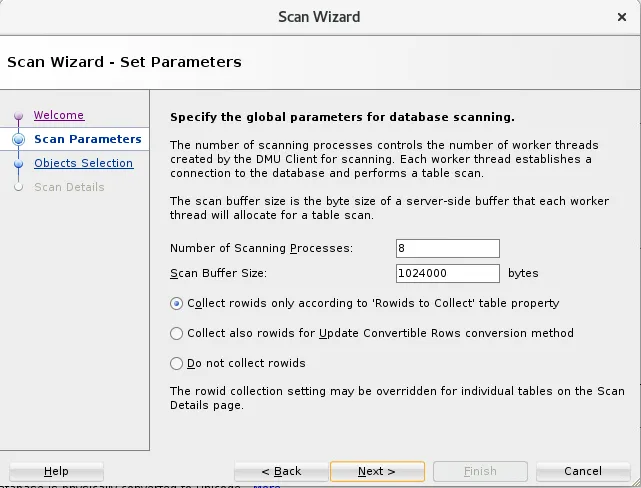The width and height of the screenshot is (641, 488).
Task: Choose 'Collect also rowids for Update Convertible Rows'
Action: [x=177, y=334]
